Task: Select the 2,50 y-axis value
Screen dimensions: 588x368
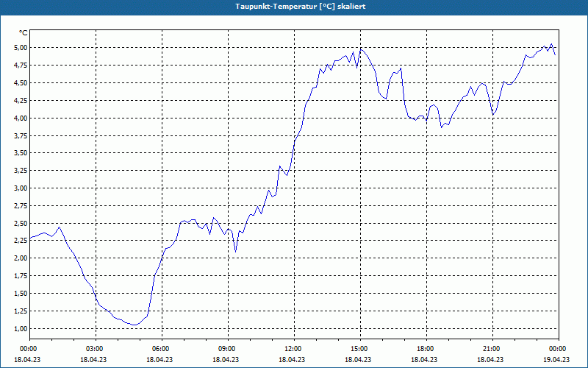Action: (x=21, y=224)
